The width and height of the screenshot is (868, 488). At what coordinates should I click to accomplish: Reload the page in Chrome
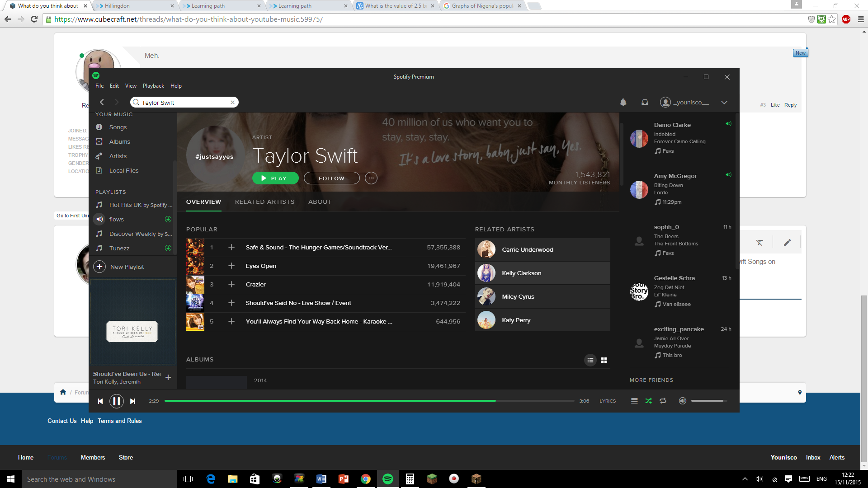[34, 19]
